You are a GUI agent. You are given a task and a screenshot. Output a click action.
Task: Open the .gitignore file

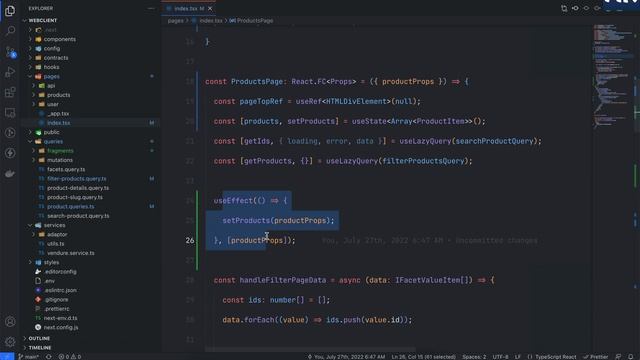(x=57, y=300)
